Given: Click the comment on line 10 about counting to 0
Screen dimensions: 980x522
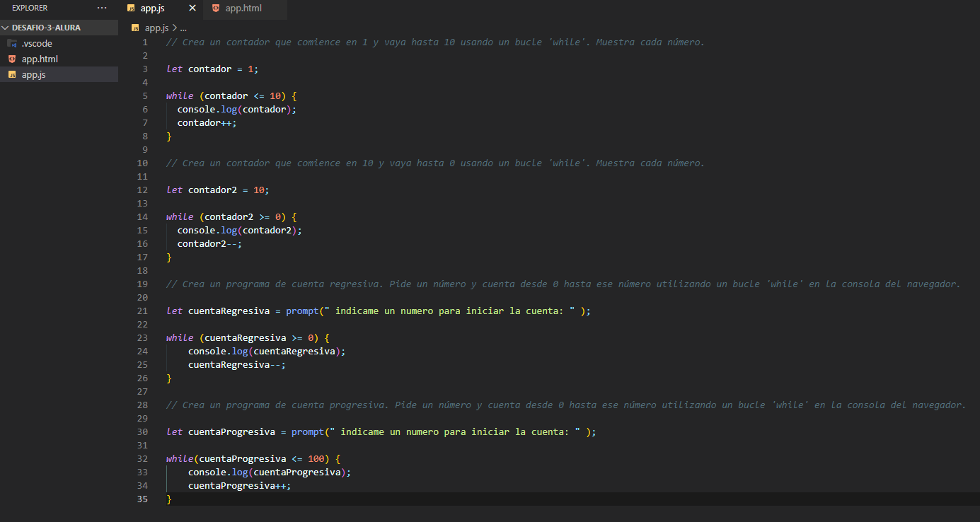Looking at the screenshot, I should tap(436, 163).
